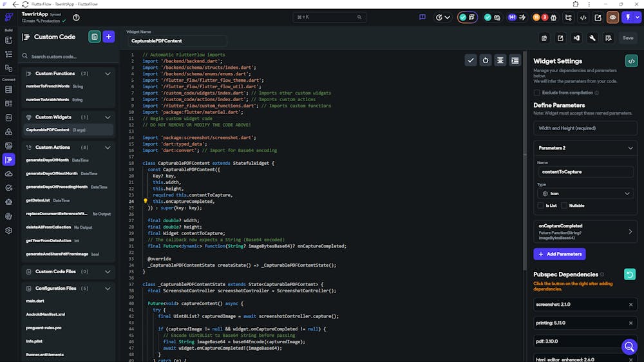Screen dimensions: 644x362
Task: Open the Help question mark icon
Action: (76, 17)
